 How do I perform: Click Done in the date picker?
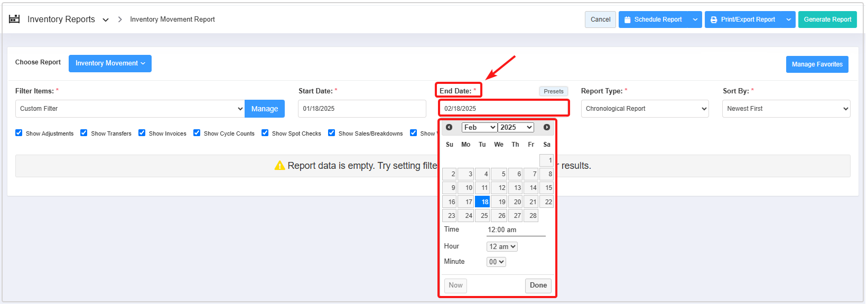pos(538,285)
